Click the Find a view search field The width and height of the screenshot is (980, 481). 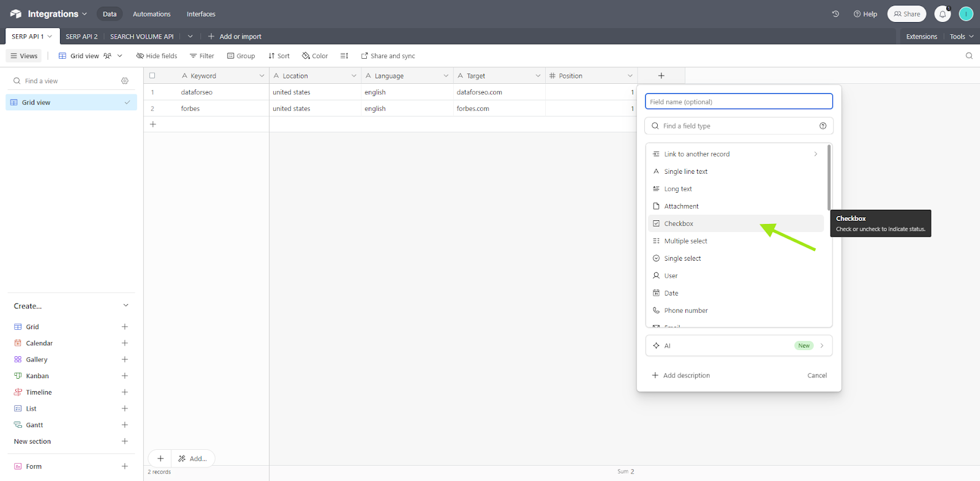coord(64,81)
